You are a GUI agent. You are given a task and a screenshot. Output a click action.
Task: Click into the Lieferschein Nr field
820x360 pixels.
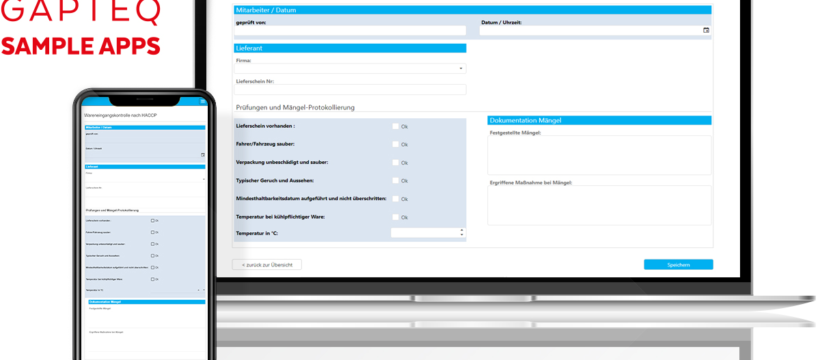[350, 89]
